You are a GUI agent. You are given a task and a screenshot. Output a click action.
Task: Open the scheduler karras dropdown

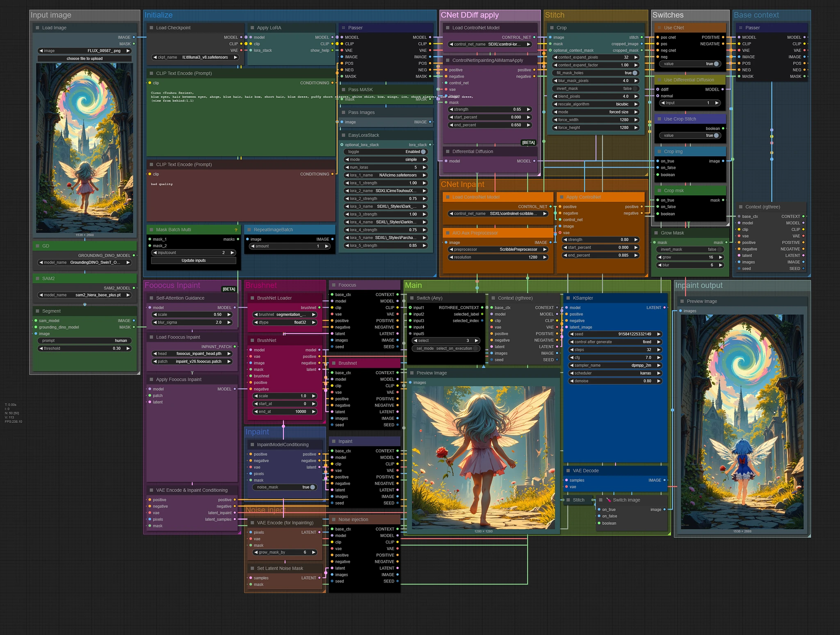pos(615,373)
